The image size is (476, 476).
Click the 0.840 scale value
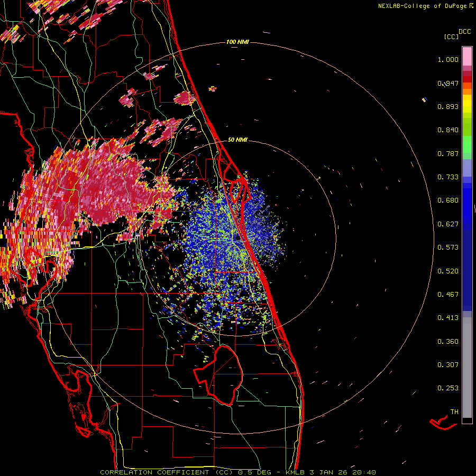(x=448, y=130)
